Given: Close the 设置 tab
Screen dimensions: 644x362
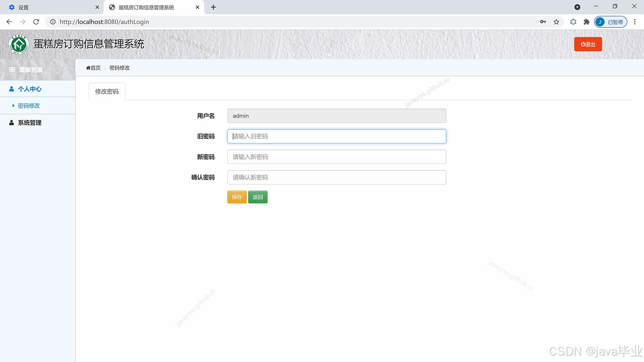Looking at the screenshot, I should (97, 7).
